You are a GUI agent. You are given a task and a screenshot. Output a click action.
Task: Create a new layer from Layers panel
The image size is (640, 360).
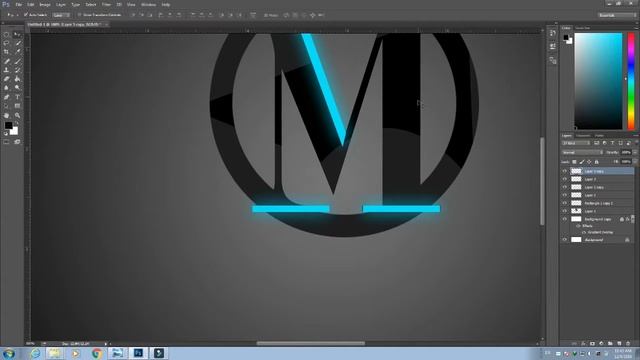[x=619, y=344]
